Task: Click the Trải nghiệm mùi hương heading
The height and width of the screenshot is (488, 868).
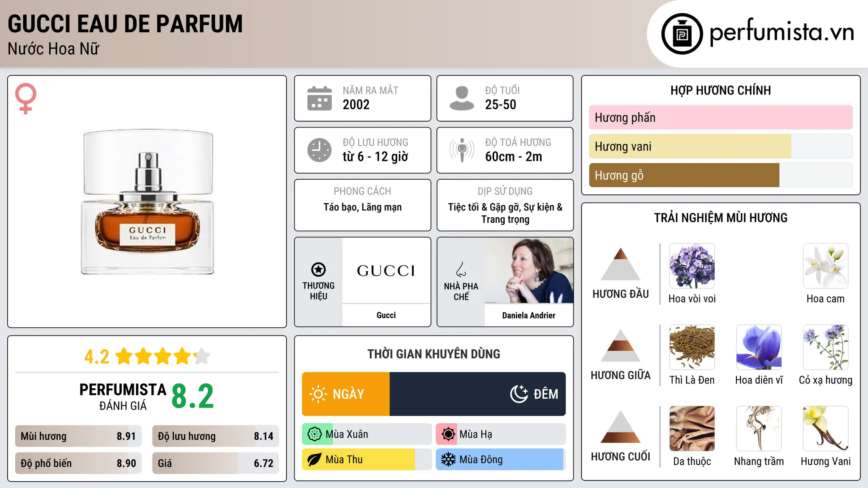Action: (721, 218)
